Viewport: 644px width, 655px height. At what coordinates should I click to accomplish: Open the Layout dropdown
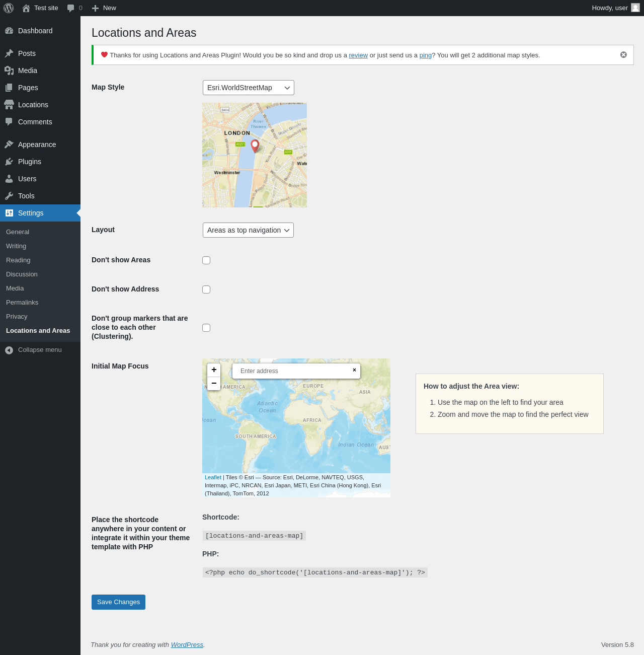(248, 230)
